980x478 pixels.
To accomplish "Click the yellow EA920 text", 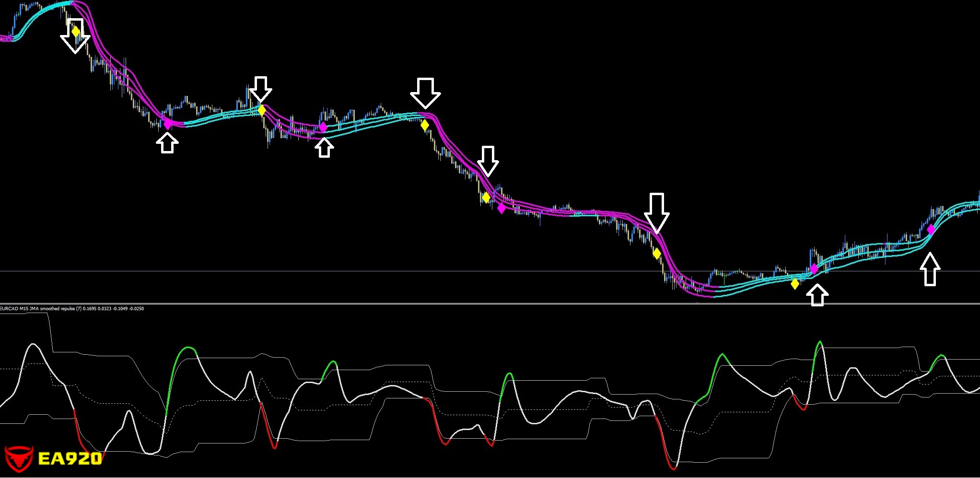I will pos(70,459).
